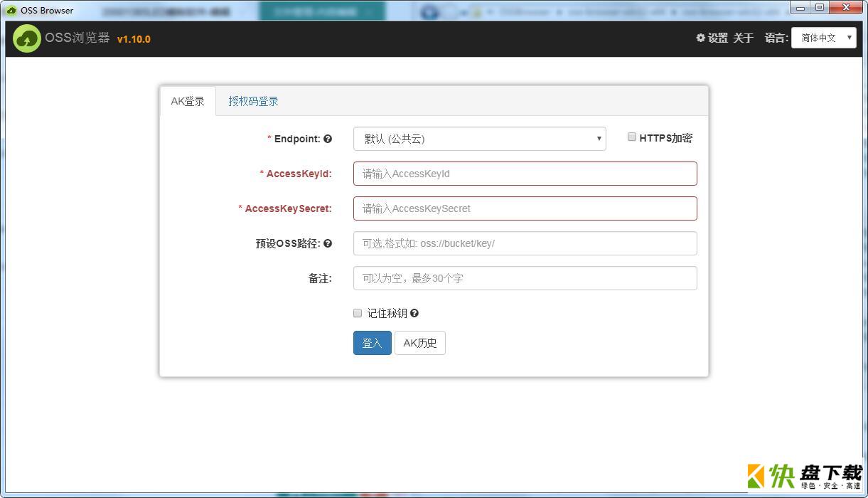Click the 登入 login button
The image size is (868, 498).
tap(372, 343)
